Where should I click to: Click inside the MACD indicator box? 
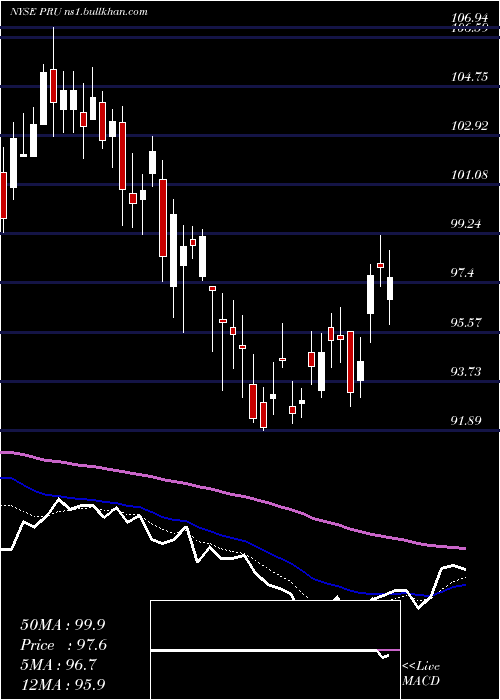coord(275,650)
